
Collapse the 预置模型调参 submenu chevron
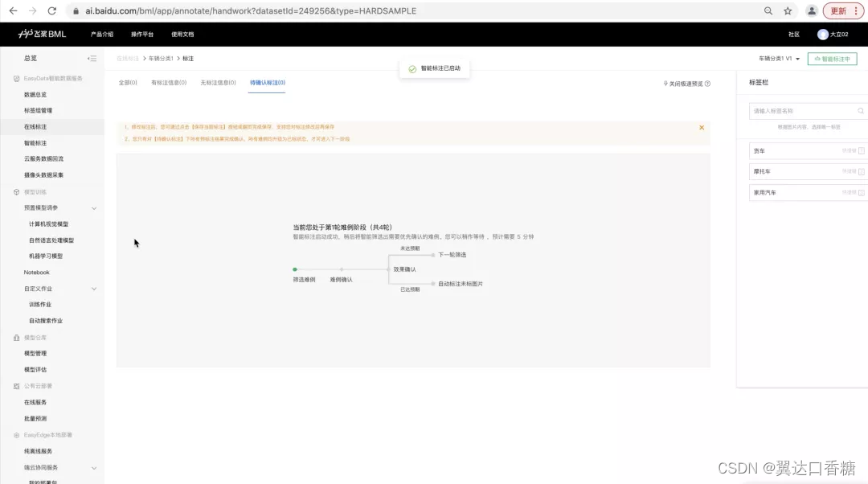pos(94,208)
